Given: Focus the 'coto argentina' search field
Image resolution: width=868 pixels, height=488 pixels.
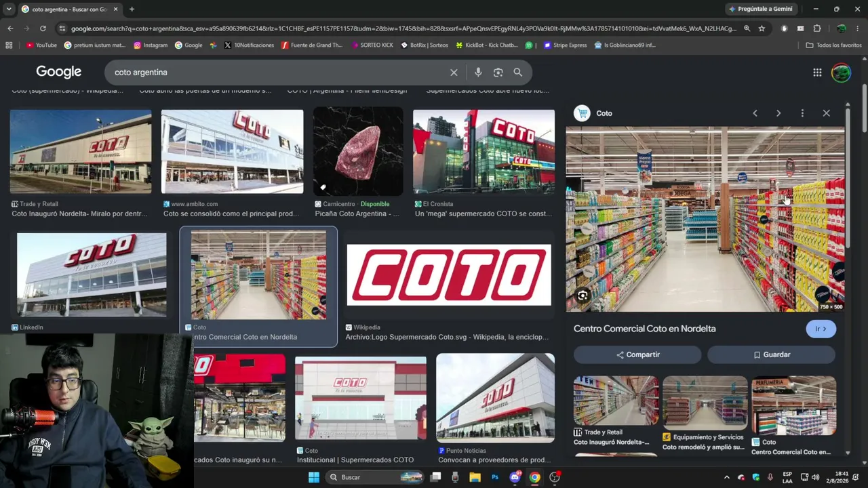Looking at the screenshot, I should (x=278, y=73).
